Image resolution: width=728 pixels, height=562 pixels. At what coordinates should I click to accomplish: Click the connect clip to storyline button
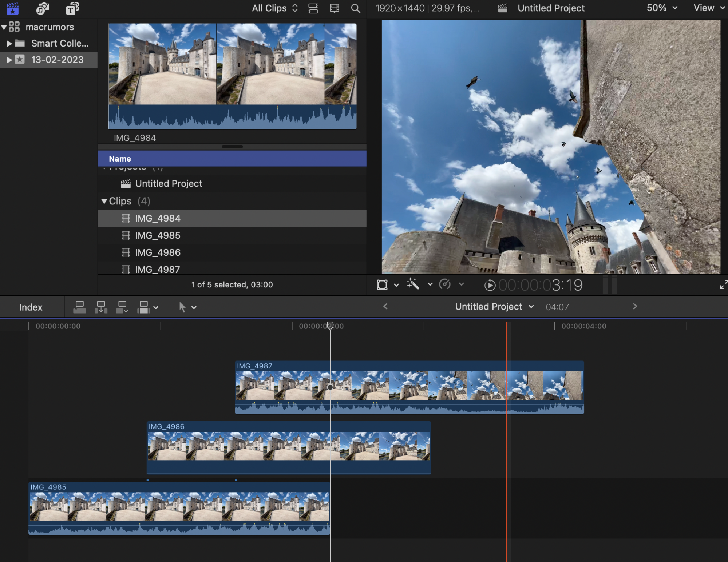tap(79, 307)
